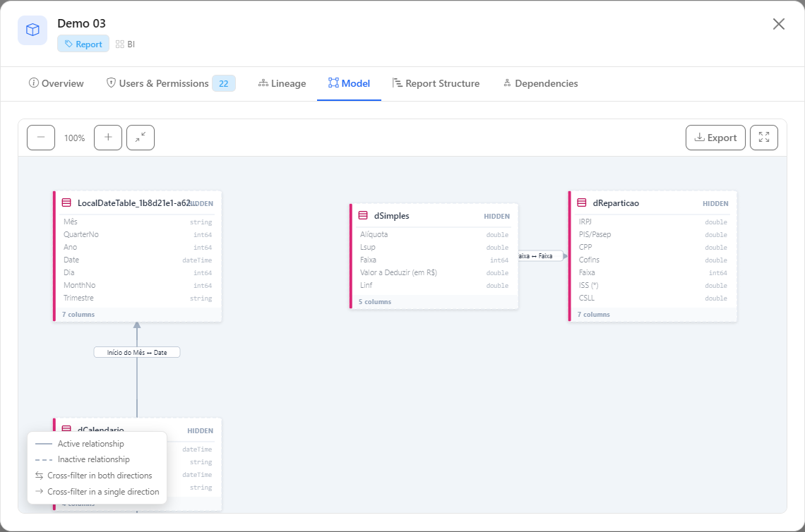Click the Início do Mês ↔ Date relationship label
The height and width of the screenshot is (532, 805).
[x=137, y=353]
